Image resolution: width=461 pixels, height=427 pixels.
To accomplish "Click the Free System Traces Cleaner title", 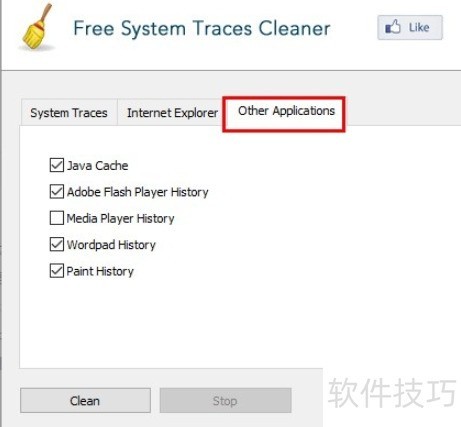I will pos(202,29).
